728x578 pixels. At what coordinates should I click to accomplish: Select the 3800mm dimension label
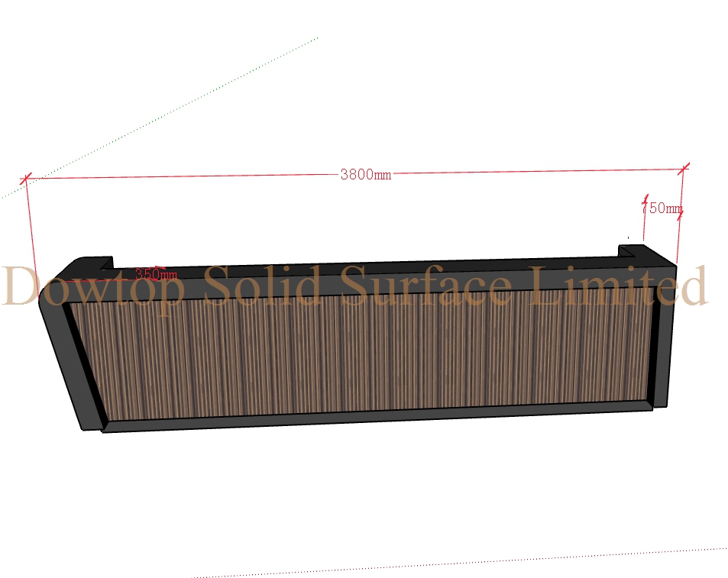click(366, 174)
